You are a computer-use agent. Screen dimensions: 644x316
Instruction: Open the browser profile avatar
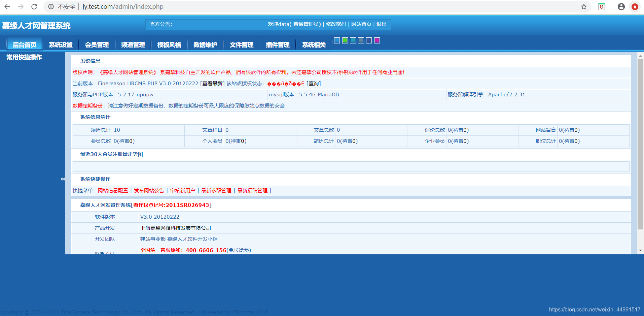coord(621,7)
